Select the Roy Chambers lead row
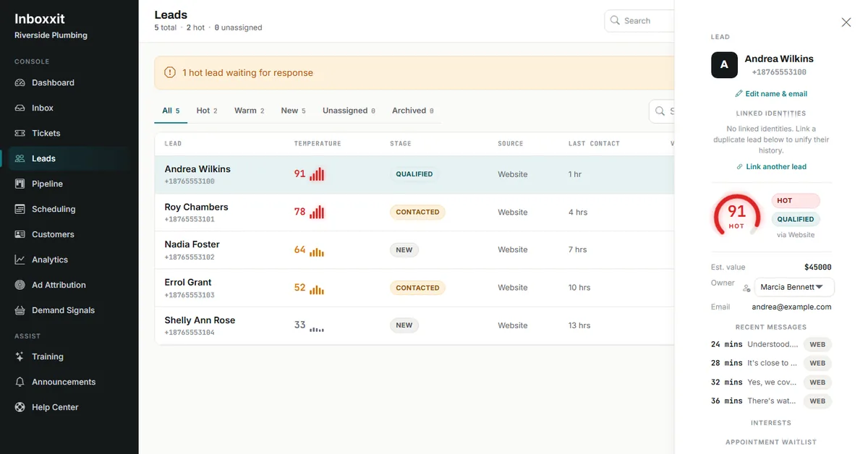The image size is (868, 454). click(x=414, y=213)
